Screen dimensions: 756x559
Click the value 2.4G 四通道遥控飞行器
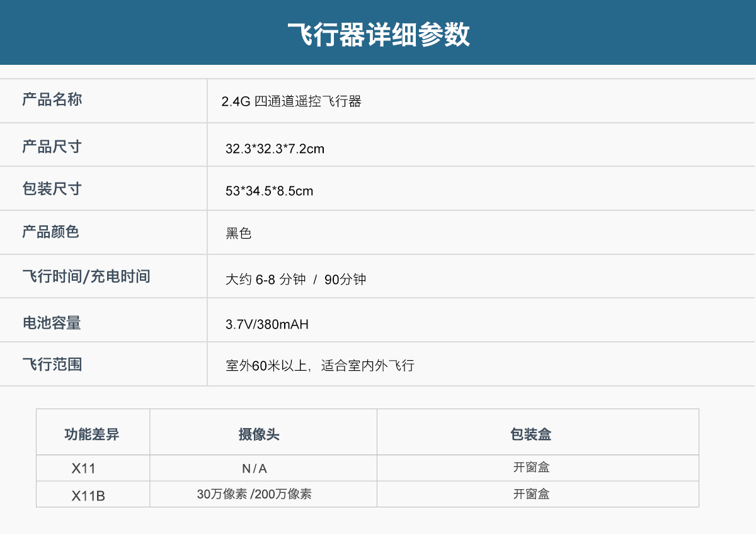291,101
